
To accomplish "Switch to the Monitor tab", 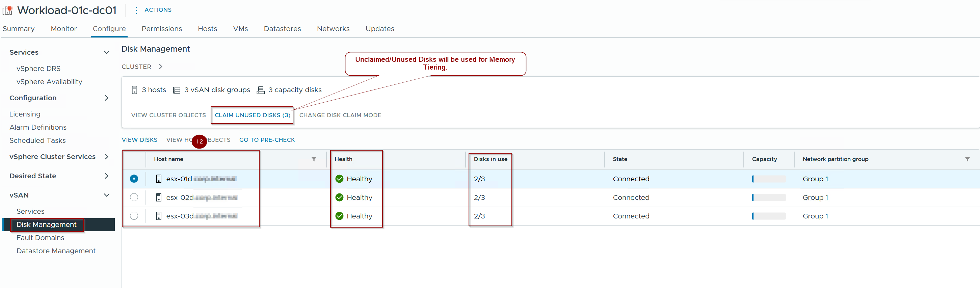I will (63, 29).
